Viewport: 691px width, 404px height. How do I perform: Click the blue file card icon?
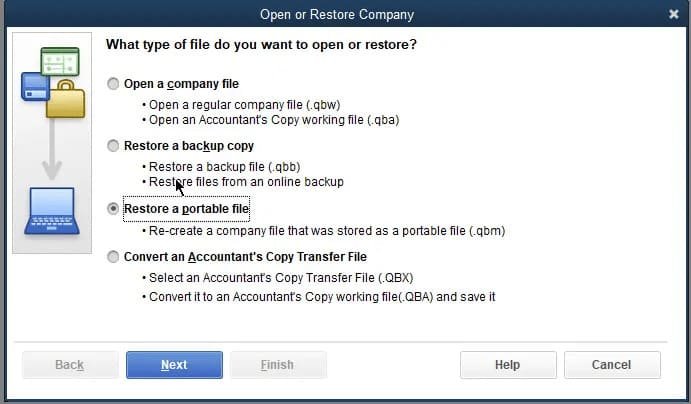[36, 86]
